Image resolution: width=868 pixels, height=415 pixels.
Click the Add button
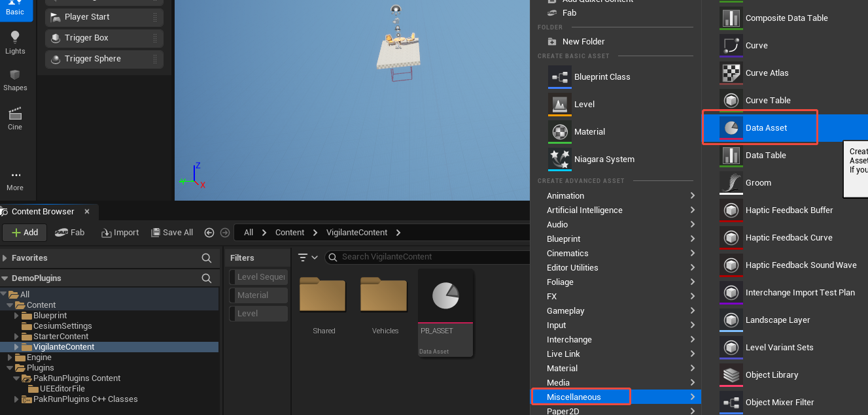tap(25, 233)
